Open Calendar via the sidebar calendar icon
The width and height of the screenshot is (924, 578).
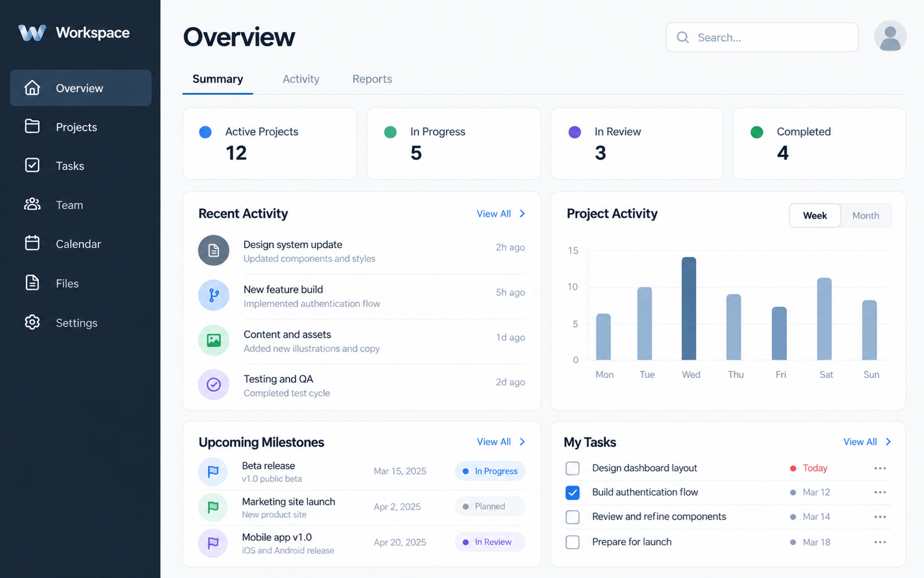(32, 243)
